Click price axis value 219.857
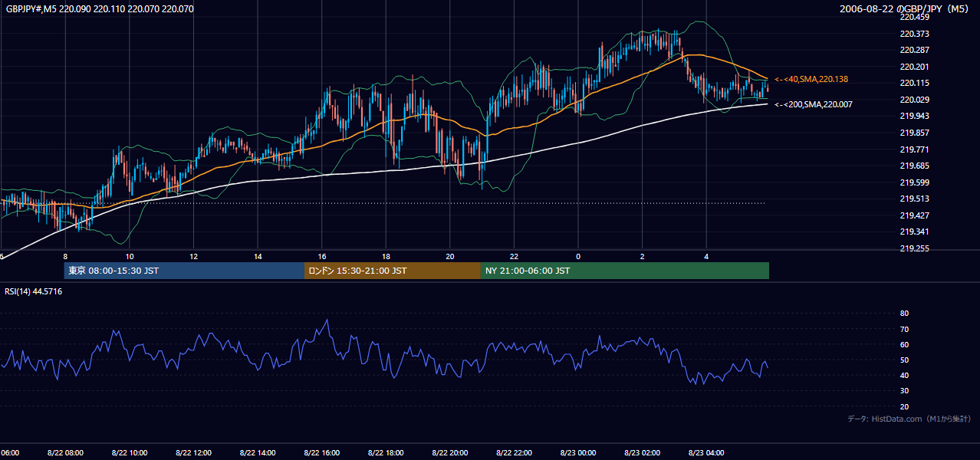Viewport: 980px width, 460px height. coord(914,133)
